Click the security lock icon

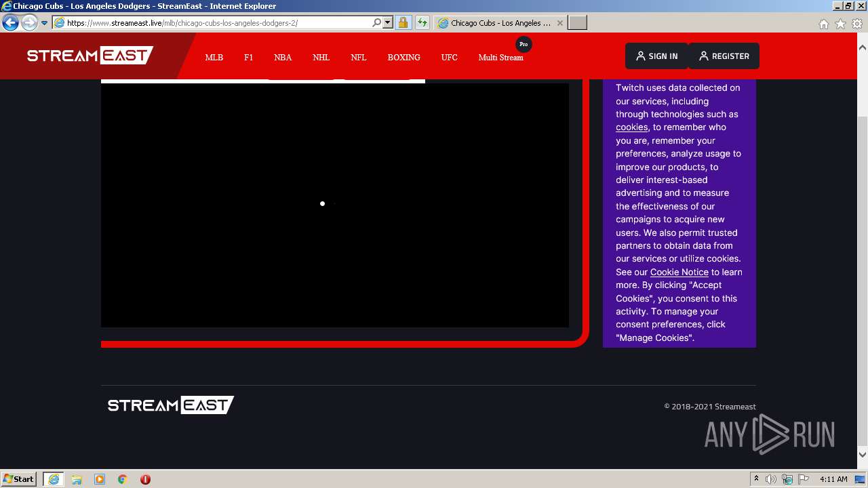click(403, 23)
